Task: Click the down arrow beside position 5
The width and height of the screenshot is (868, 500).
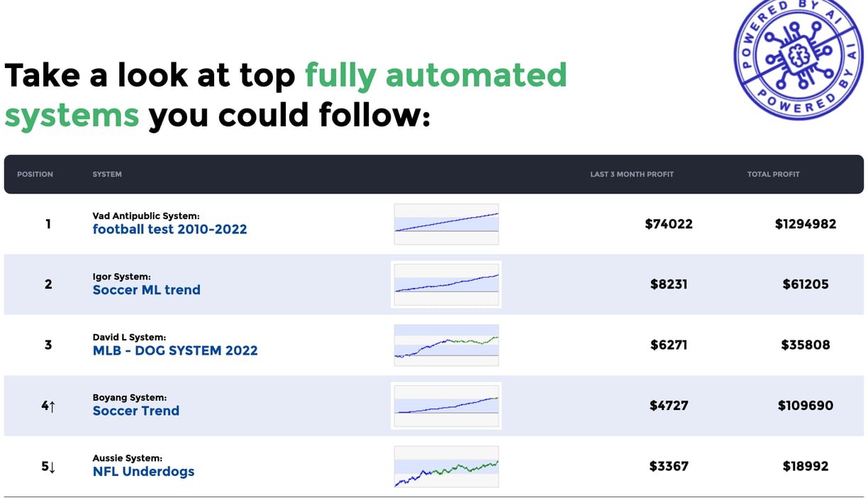Action: [52, 467]
